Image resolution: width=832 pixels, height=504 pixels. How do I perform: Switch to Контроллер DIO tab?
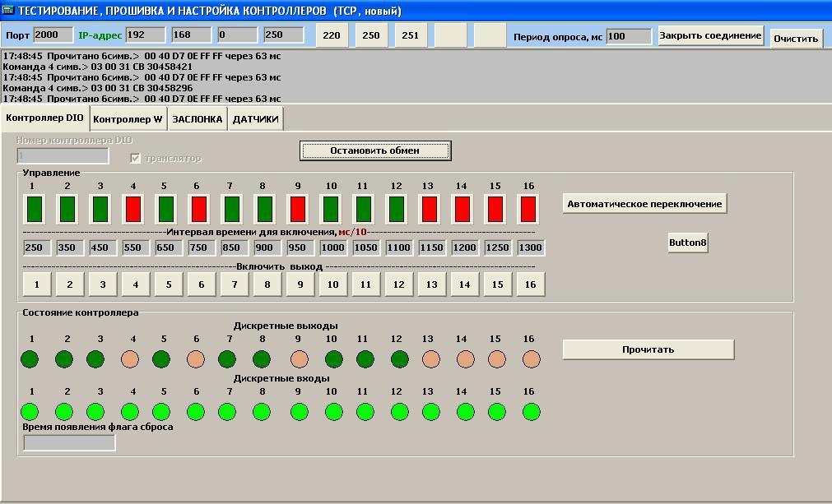tap(44, 118)
